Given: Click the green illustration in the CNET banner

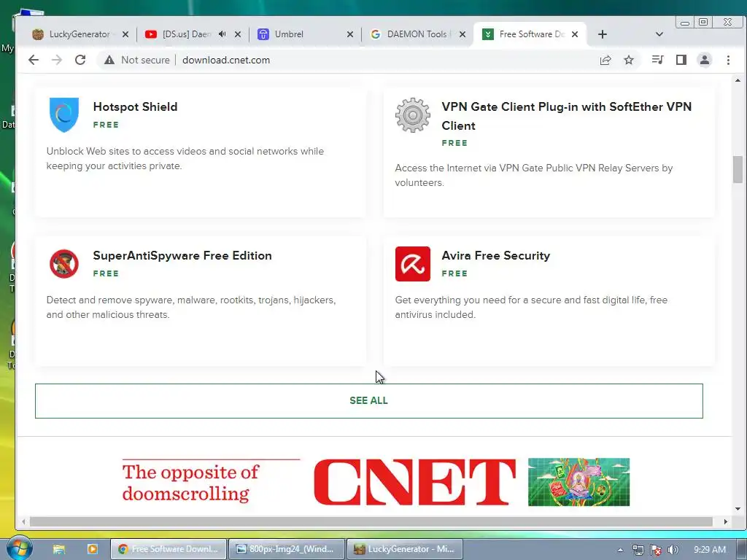Looking at the screenshot, I should click(578, 482).
